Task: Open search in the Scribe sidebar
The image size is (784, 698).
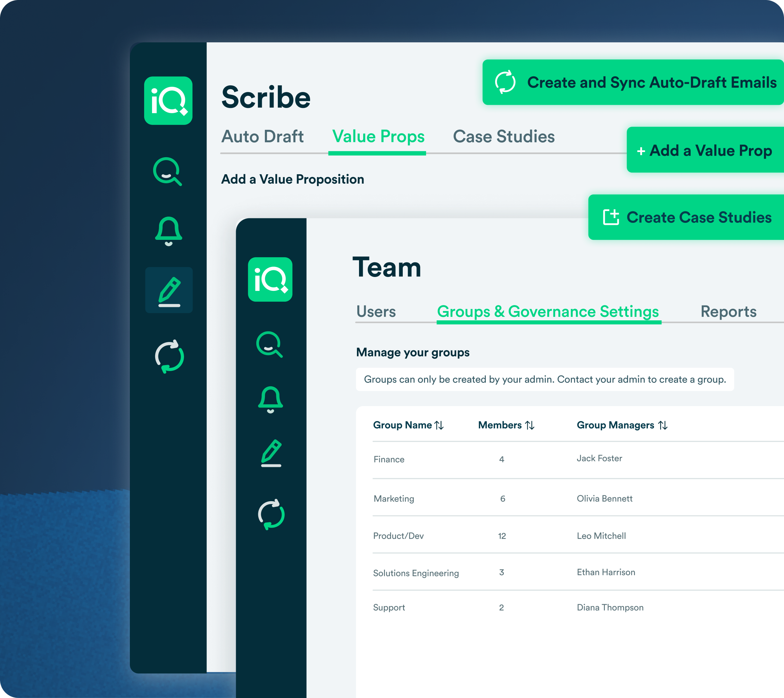Action: click(167, 171)
